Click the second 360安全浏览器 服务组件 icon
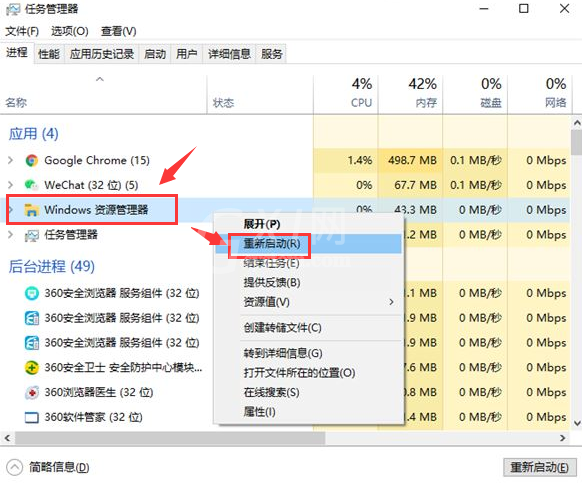Image resolution: width=582 pixels, height=483 pixels. [32, 318]
